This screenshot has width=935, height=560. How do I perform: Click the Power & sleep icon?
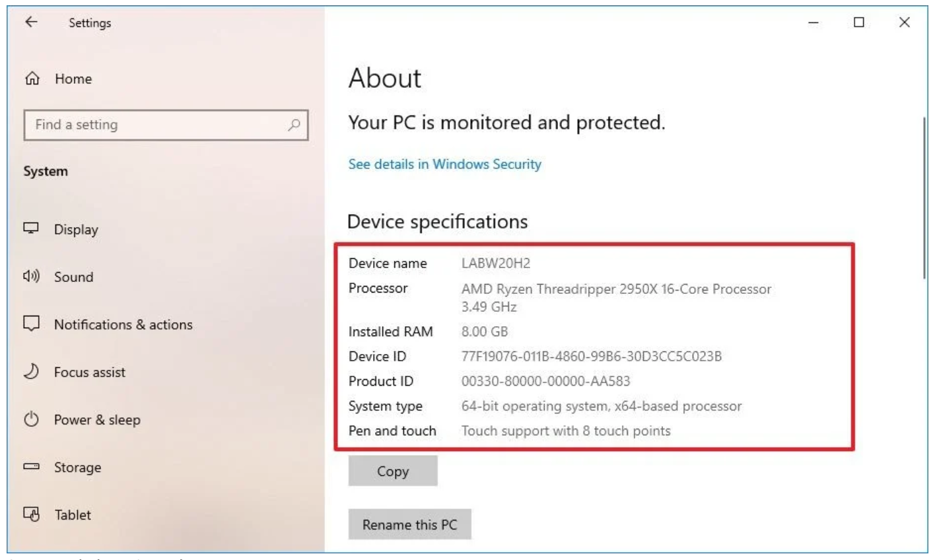pos(31,419)
